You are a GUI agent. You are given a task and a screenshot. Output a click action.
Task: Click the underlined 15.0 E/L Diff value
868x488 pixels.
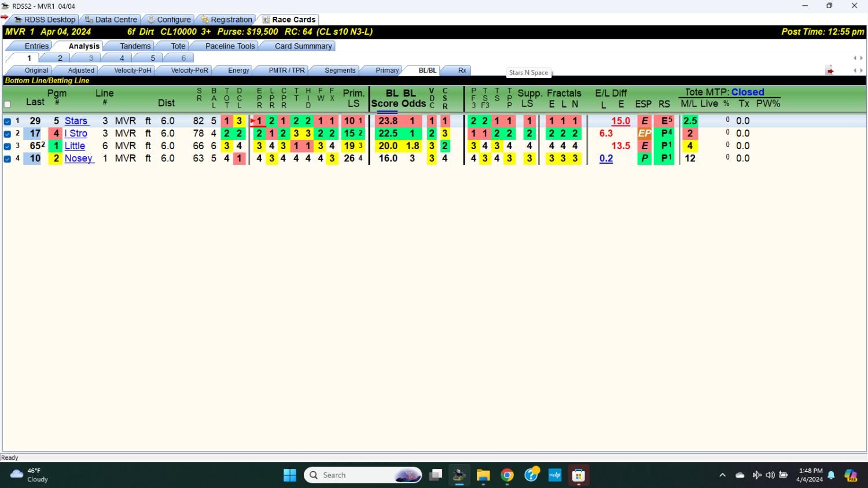[x=620, y=121]
